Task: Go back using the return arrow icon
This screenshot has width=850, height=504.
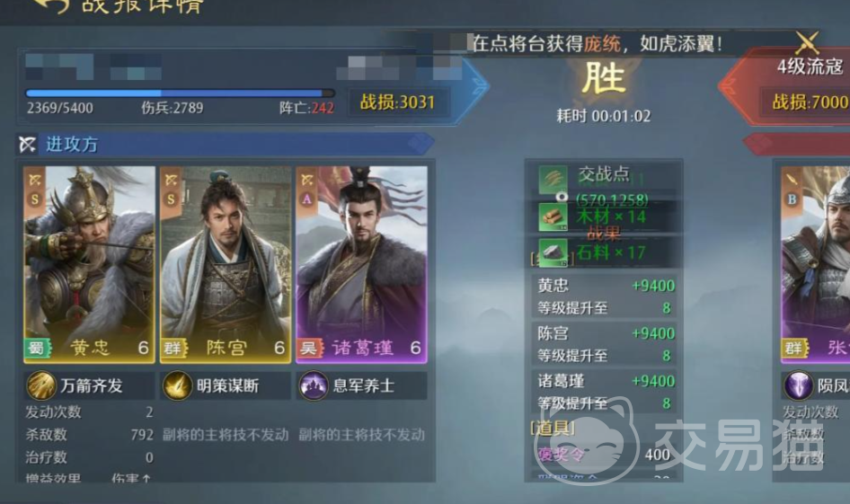Action: [x=53, y=5]
